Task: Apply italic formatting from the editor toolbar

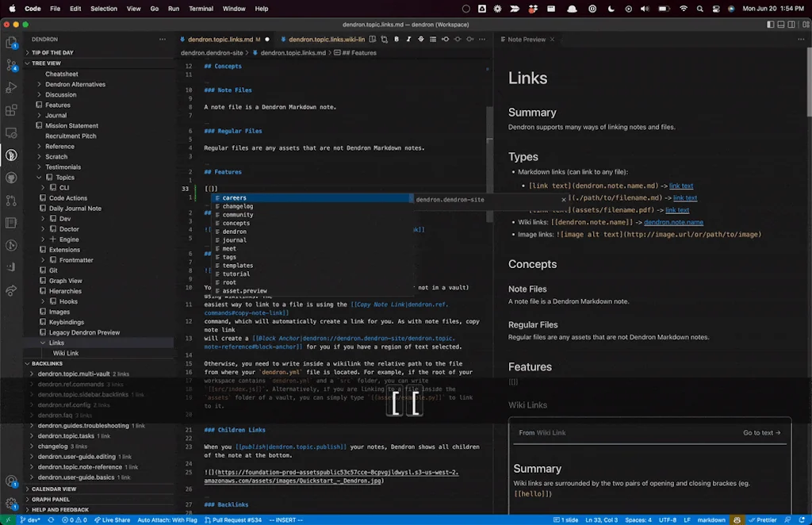Action: [x=409, y=39]
